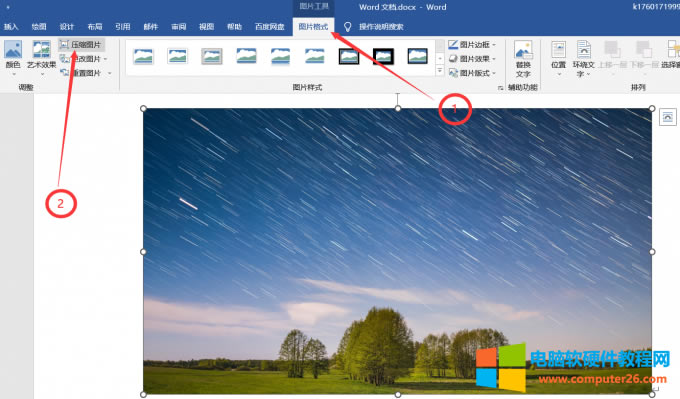Open the 百度网盘 ribbon tab
Image resolution: width=680 pixels, height=399 pixels.
pyautogui.click(x=269, y=27)
